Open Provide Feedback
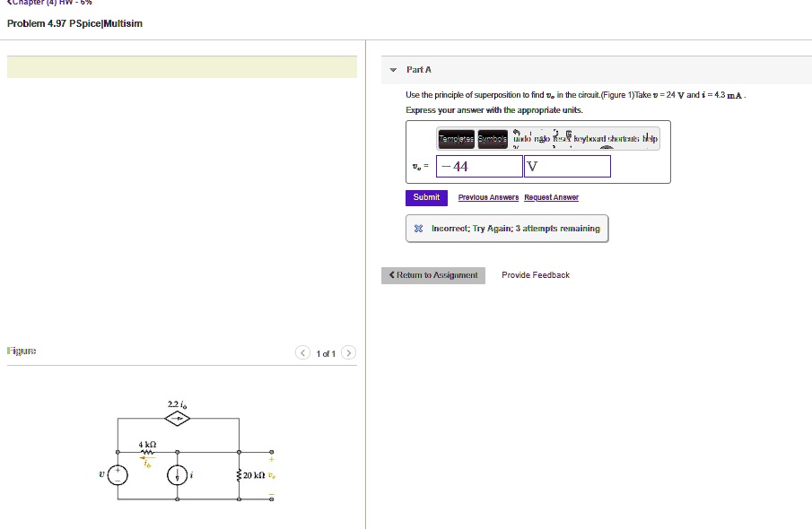Viewport: 812px width, 529px height. coord(535,275)
